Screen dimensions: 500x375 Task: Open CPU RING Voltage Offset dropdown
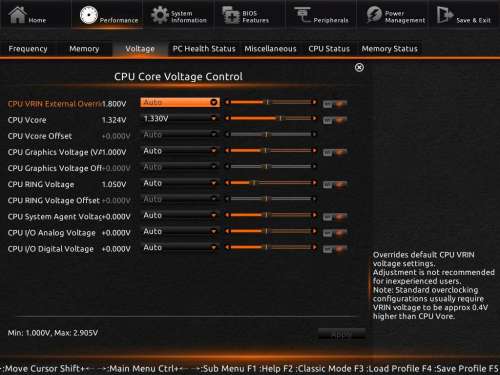point(180,199)
